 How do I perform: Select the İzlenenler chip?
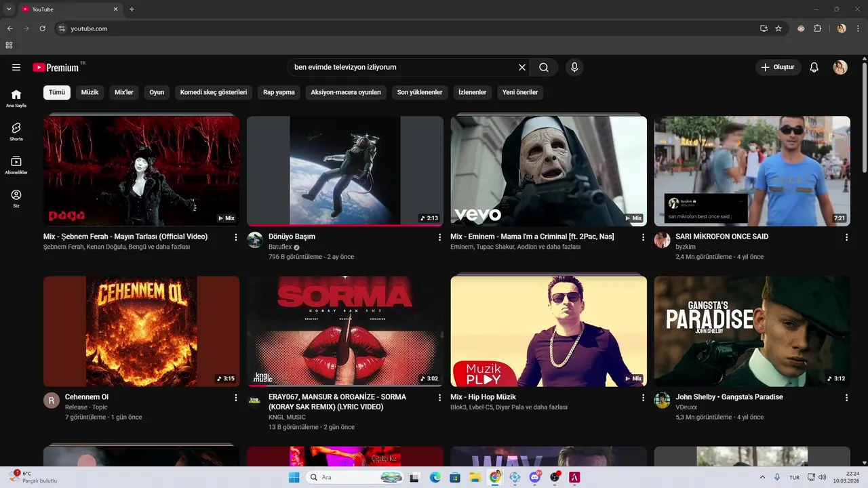472,92
